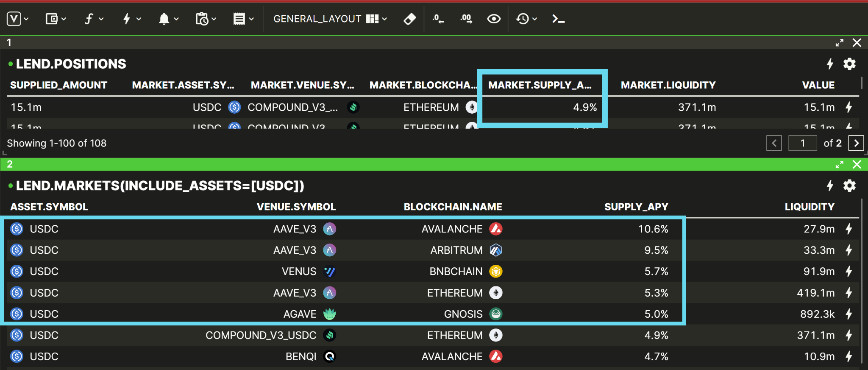Open LEND.POSITIONS panel settings gear
This screenshot has width=868, height=370.
[x=849, y=64]
